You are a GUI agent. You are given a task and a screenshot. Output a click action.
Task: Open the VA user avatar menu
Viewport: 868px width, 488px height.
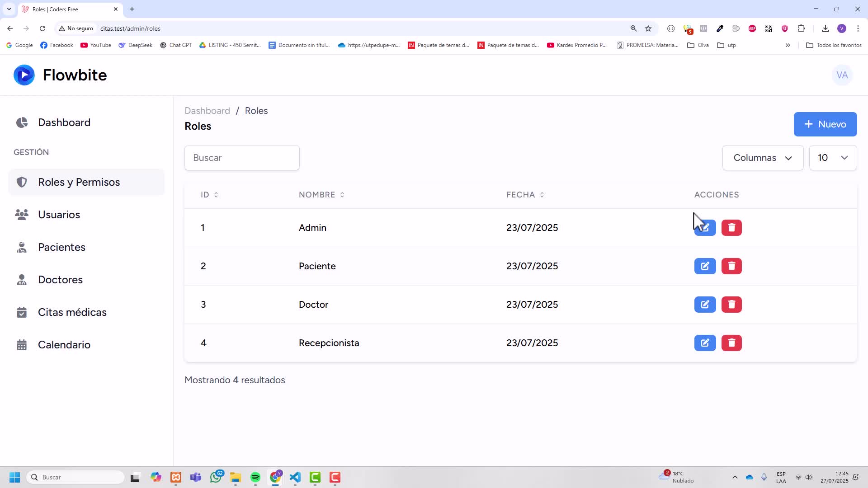842,75
